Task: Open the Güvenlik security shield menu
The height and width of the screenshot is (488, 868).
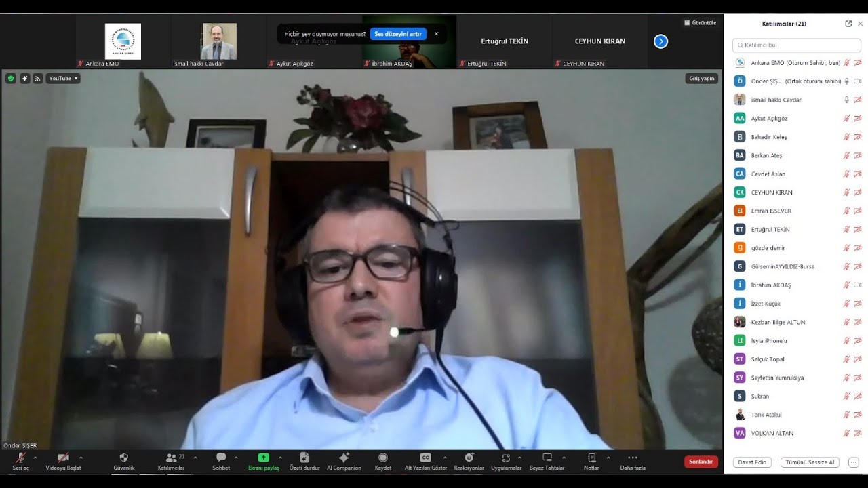Action: coord(123,462)
